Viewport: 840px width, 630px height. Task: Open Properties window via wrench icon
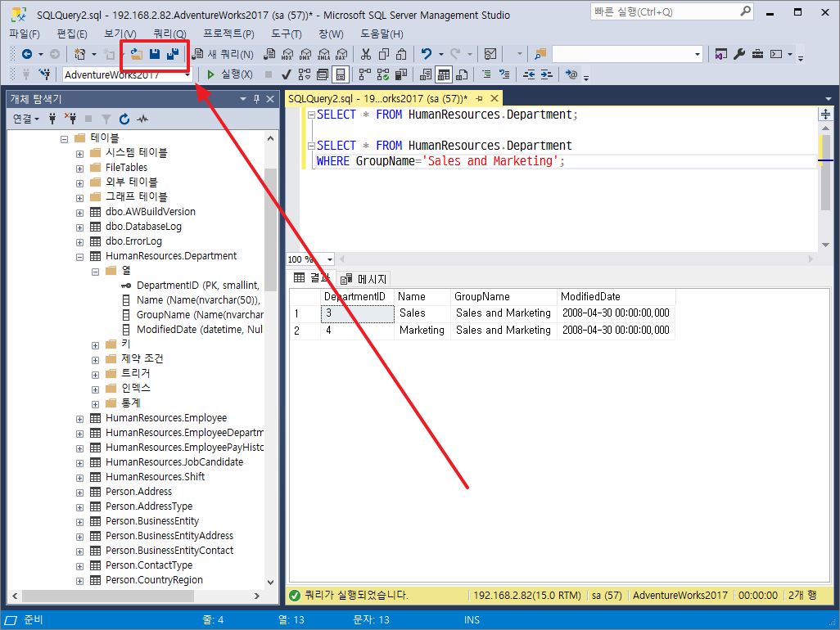click(x=739, y=54)
